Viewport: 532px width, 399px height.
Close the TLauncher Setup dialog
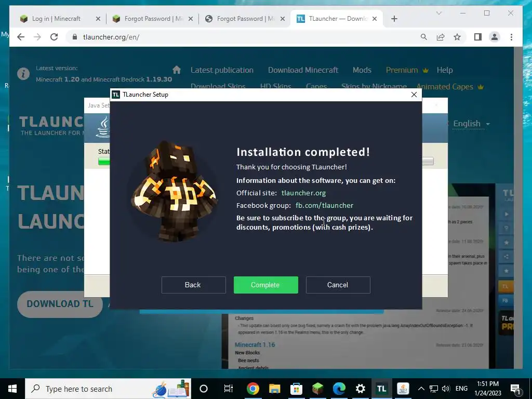(x=414, y=95)
